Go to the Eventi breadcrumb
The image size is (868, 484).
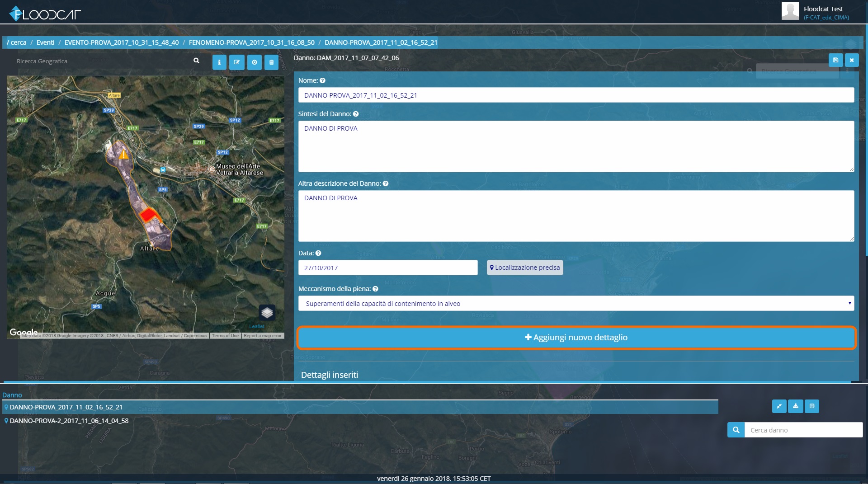46,42
